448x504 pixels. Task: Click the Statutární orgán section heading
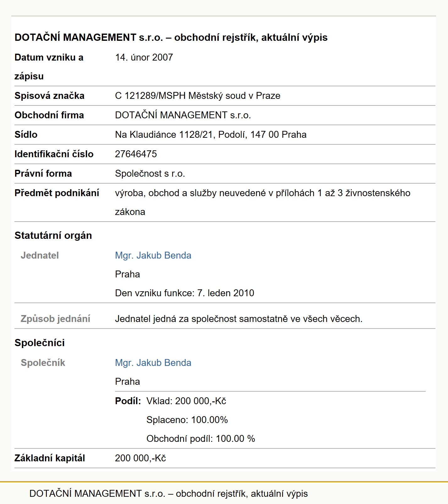click(x=53, y=235)
